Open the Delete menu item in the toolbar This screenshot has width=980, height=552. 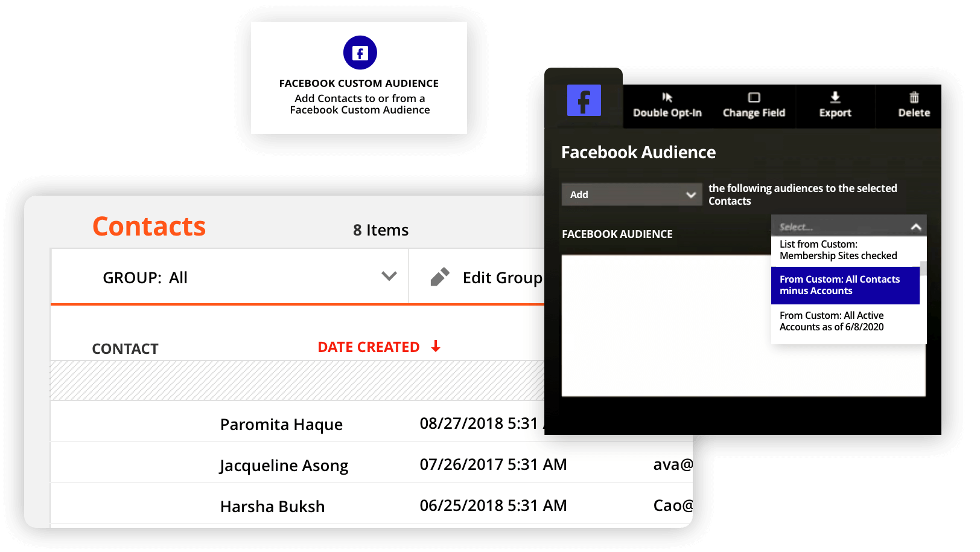(x=914, y=106)
